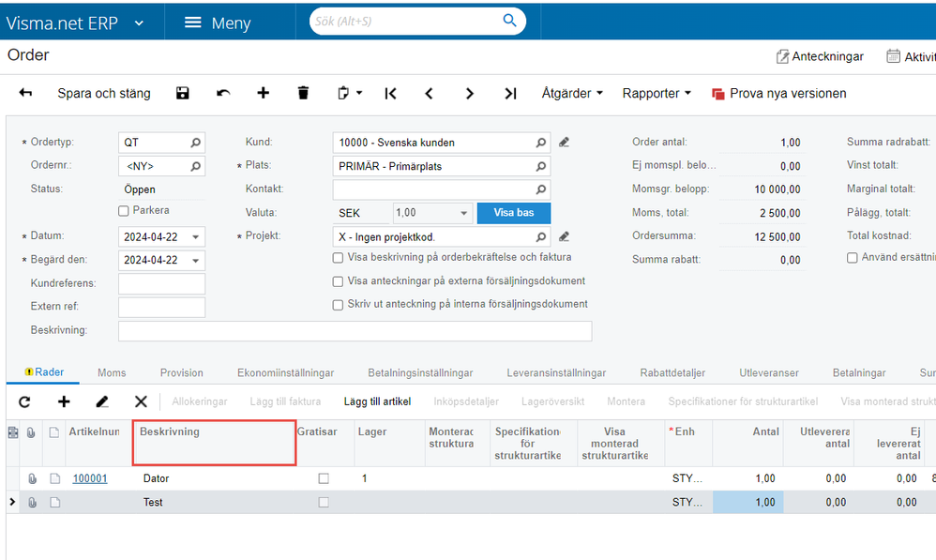The image size is (936, 560).
Task: Open Kontakt lookup magnifier
Action: [x=541, y=189]
